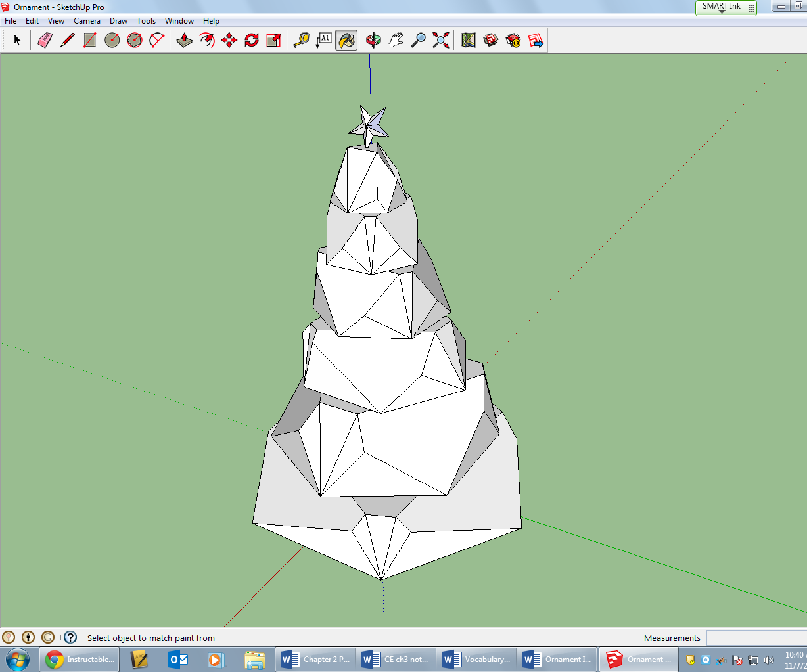The height and width of the screenshot is (672, 807).
Task: Zoom Extents to fit the model
Action: [440, 40]
